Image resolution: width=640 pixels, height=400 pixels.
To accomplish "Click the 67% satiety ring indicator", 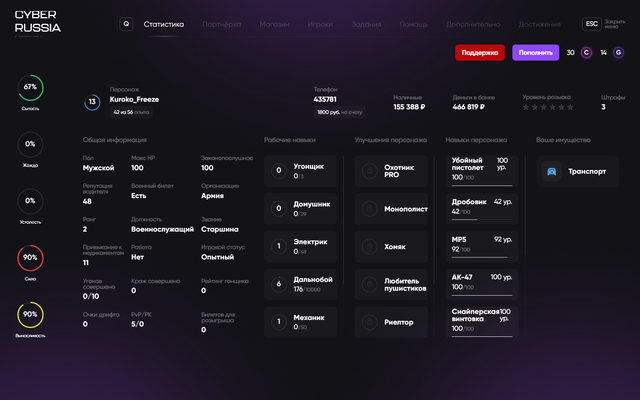I will click(x=31, y=87).
